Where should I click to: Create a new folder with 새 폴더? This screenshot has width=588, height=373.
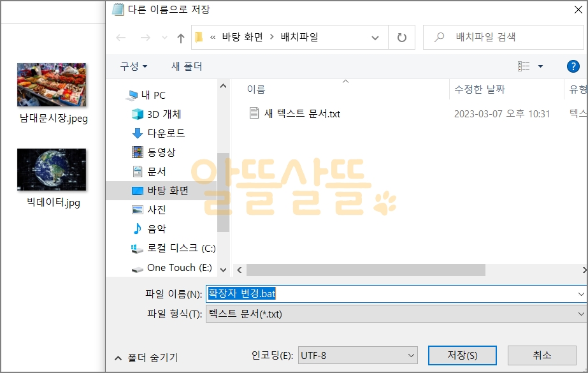pyautogui.click(x=187, y=66)
